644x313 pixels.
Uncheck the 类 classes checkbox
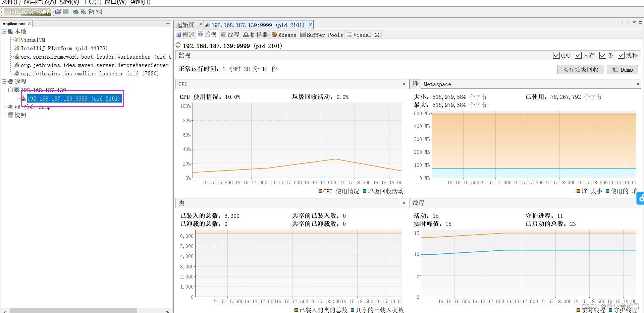pyautogui.click(x=603, y=55)
